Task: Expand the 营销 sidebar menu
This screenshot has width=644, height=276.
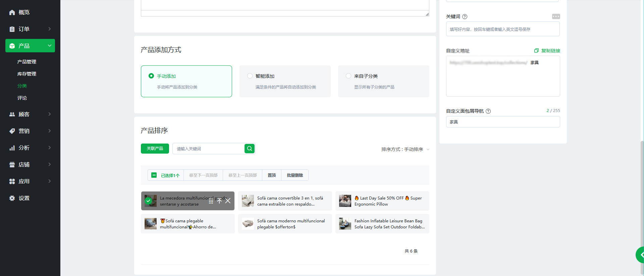Action: click(x=30, y=131)
